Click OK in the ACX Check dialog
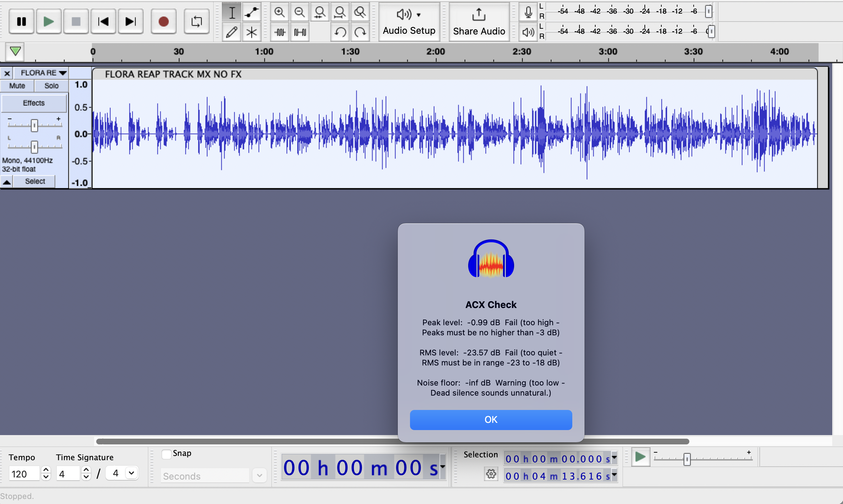The width and height of the screenshot is (843, 504). click(x=491, y=420)
